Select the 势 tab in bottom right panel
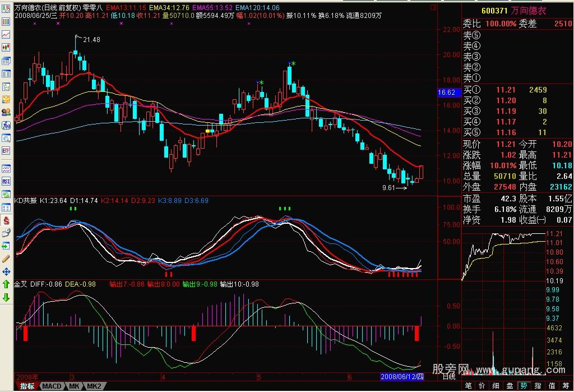574x392 pixels. click(x=524, y=386)
